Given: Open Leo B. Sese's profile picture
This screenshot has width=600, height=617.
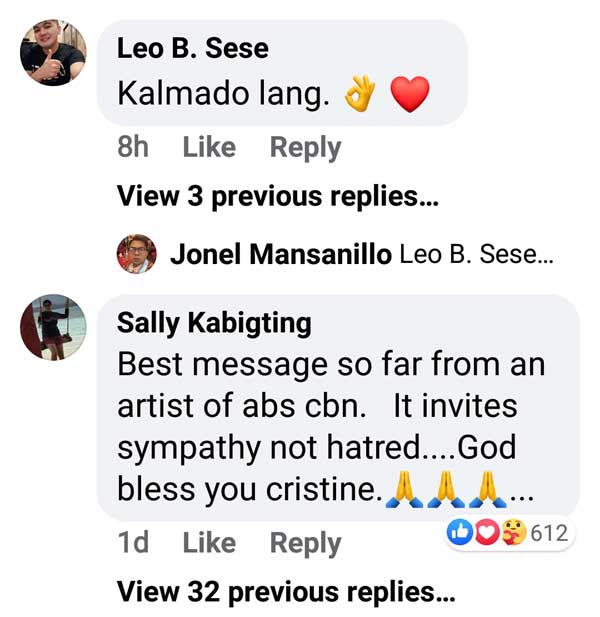Looking at the screenshot, I should coord(54,53).
